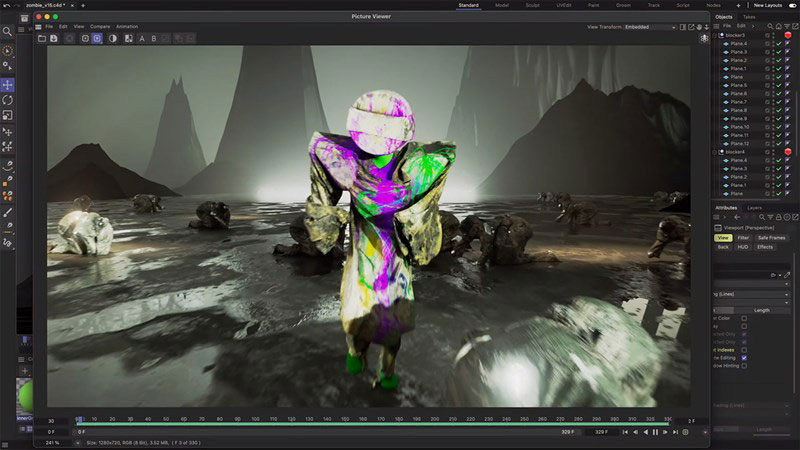Click the Safe Frames button
The image size is (800, 450).
pyautogui.click(x=771, y=238)
